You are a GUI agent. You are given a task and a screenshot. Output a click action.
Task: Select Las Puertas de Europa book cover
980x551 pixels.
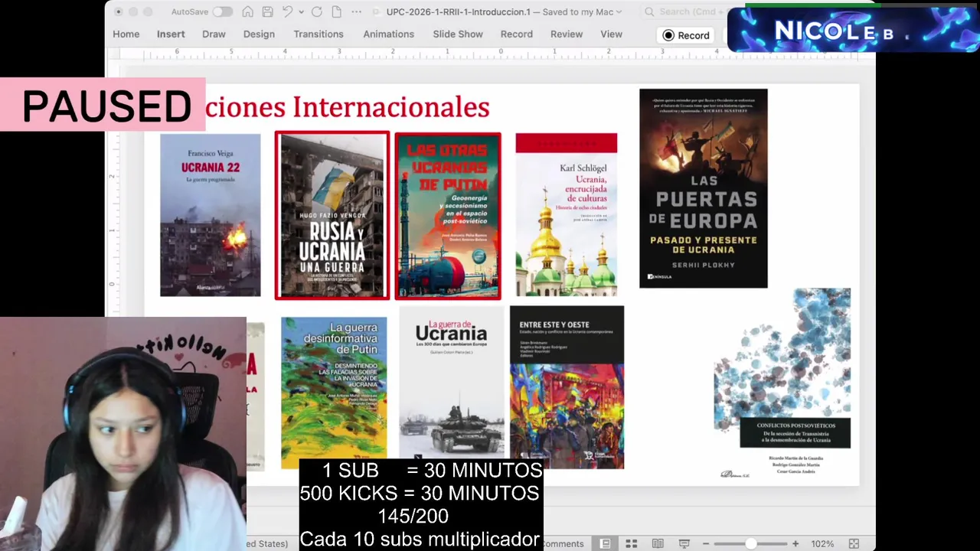(704, 188)
